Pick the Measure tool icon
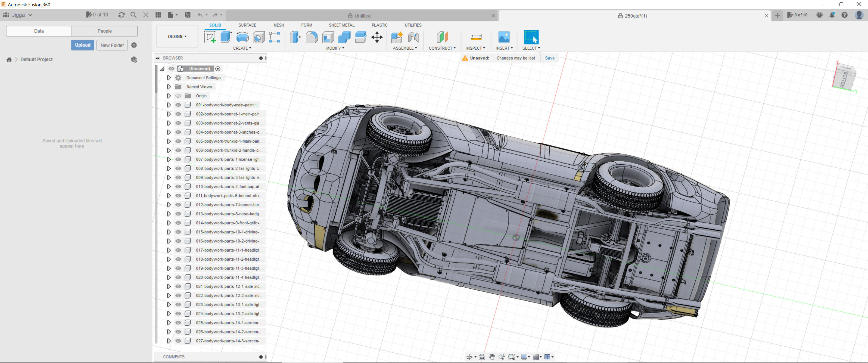This screenshot has width=868, height=363. pos(476,37)
